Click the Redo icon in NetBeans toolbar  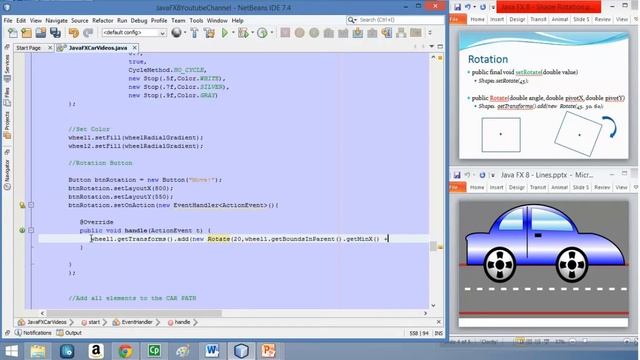88,33
